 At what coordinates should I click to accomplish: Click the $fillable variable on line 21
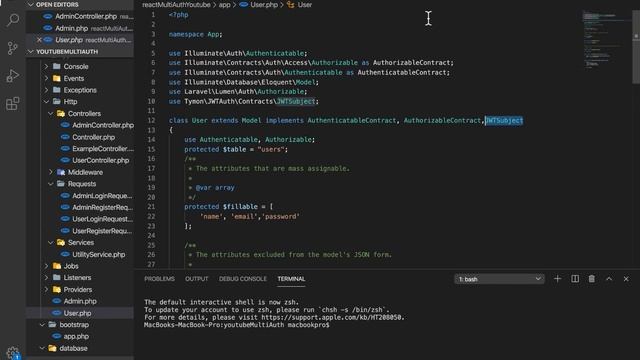[x=240, y=207]
